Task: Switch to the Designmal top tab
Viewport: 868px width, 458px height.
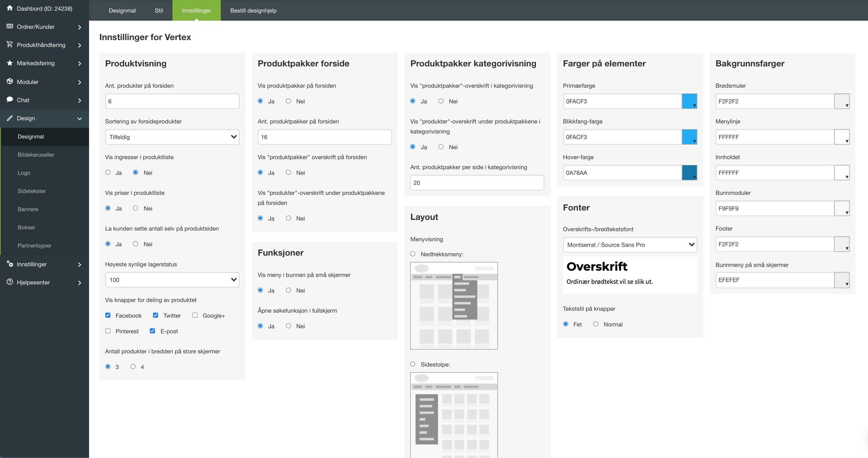Action: [x=122, y=10]
